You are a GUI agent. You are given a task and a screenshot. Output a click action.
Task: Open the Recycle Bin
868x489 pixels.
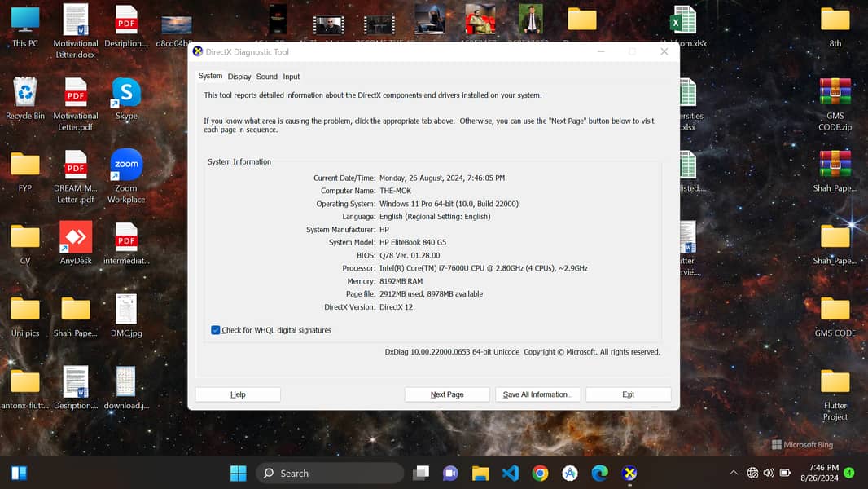pyautogui.click(x=25, y=96)
